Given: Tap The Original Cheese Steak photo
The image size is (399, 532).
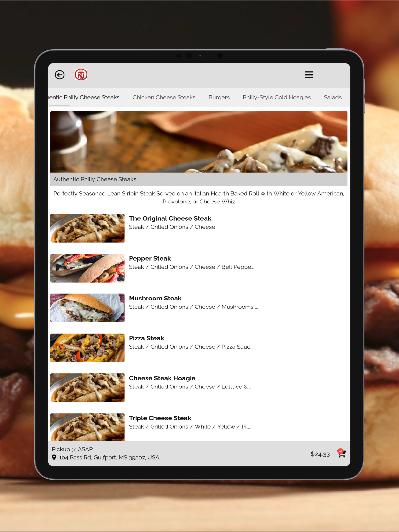Looking at the screenshot, I should tap(88, 228).
